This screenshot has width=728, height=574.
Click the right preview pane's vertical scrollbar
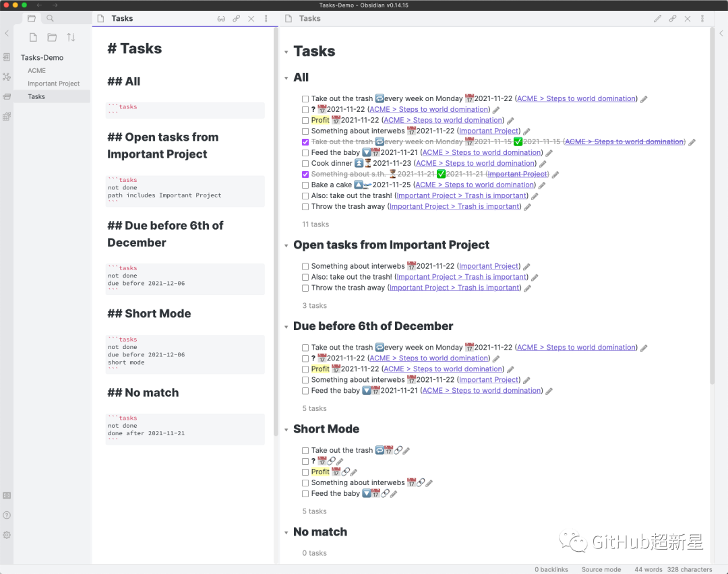click(x=712, y=206)
